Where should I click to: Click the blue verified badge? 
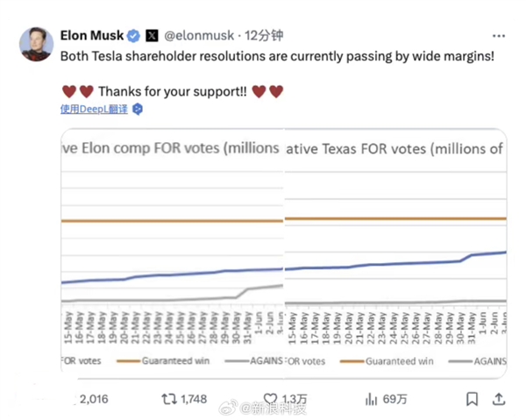click(x=133, y=36)
